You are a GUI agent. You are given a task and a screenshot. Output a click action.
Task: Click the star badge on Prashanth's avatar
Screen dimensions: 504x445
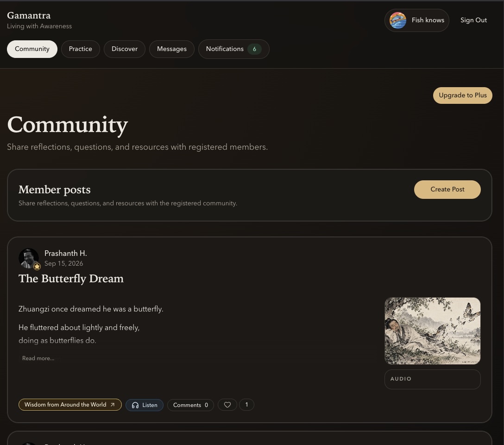coord(37,266)
